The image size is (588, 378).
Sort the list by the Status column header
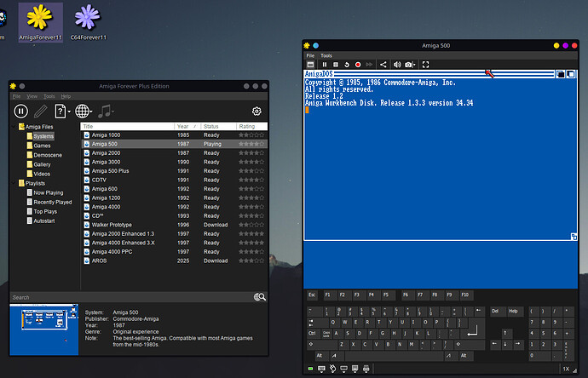218,126
